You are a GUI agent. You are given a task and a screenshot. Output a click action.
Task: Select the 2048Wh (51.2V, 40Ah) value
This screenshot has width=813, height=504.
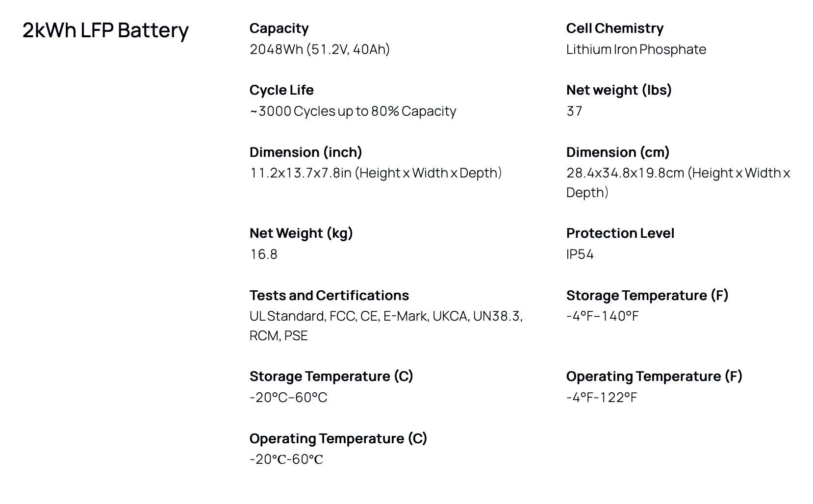pos(320,50)
